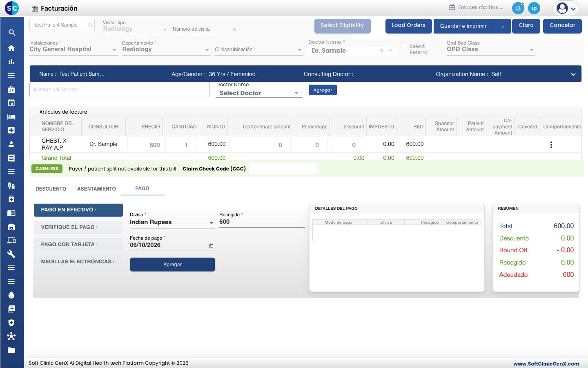Viewport: 588px width, 368px height.
Task: Check the Select Referral checkbox
Action: [x=403, y=46]
